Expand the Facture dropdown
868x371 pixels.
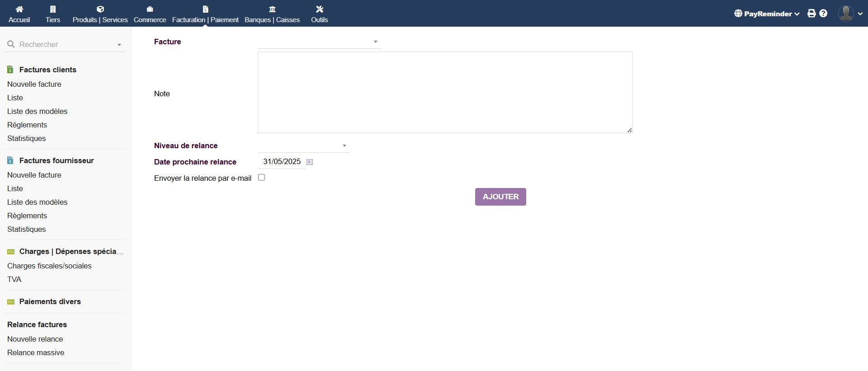(x=319, y=42)
